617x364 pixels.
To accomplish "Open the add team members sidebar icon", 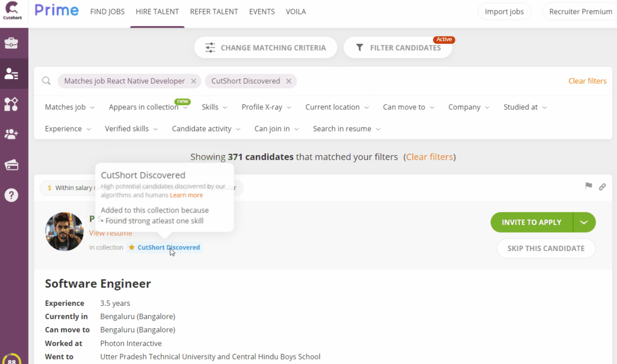I will click(11, 134).
